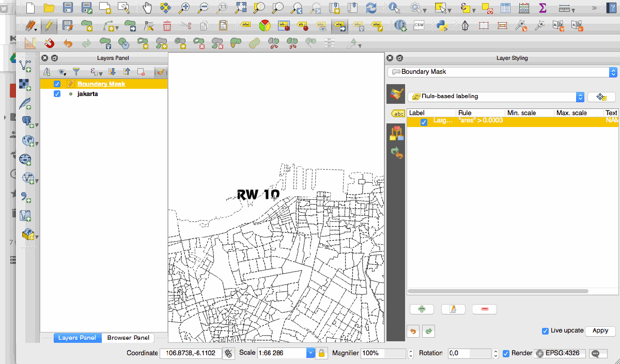Toggle the Live update checkbox
Image resolution: width=620 pixels, height=364 pixels.
coord(545,330)
